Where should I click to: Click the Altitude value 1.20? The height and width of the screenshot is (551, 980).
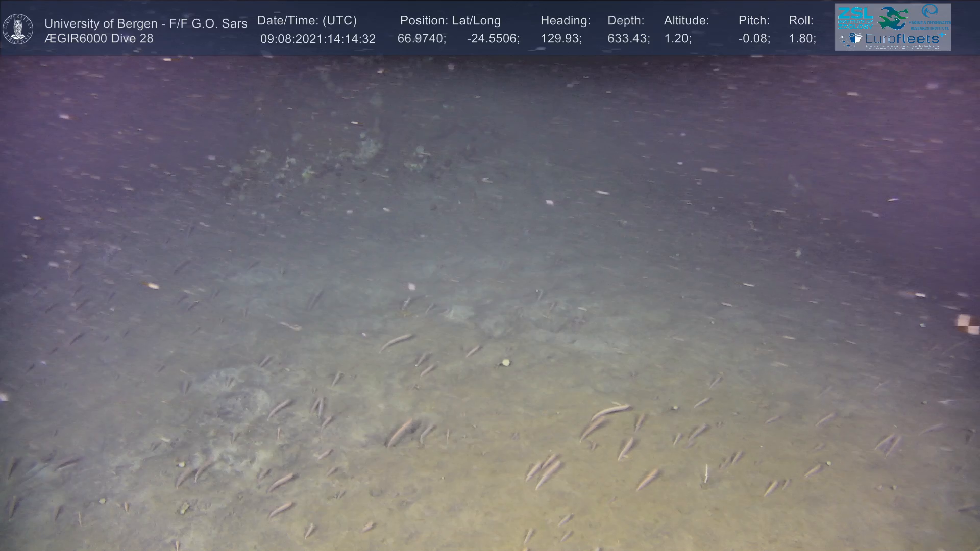pyautogui.click(x=677, y=39)
